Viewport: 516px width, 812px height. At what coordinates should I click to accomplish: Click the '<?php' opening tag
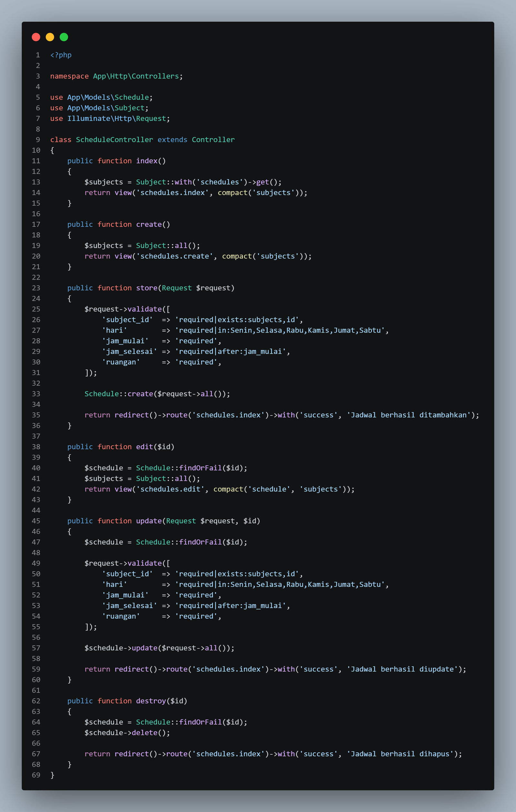click(61, 55)
